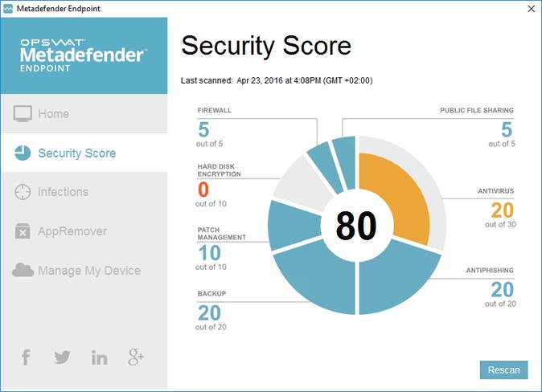This screenshot has width=542, height=392.
Task: Switch to the AppRemover section
Action: tap(84, 231)
